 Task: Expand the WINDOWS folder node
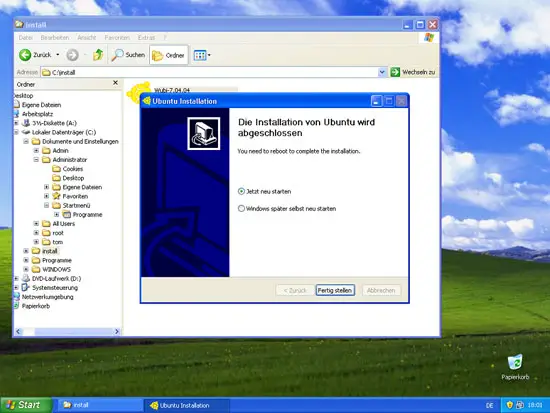point(26,269)
